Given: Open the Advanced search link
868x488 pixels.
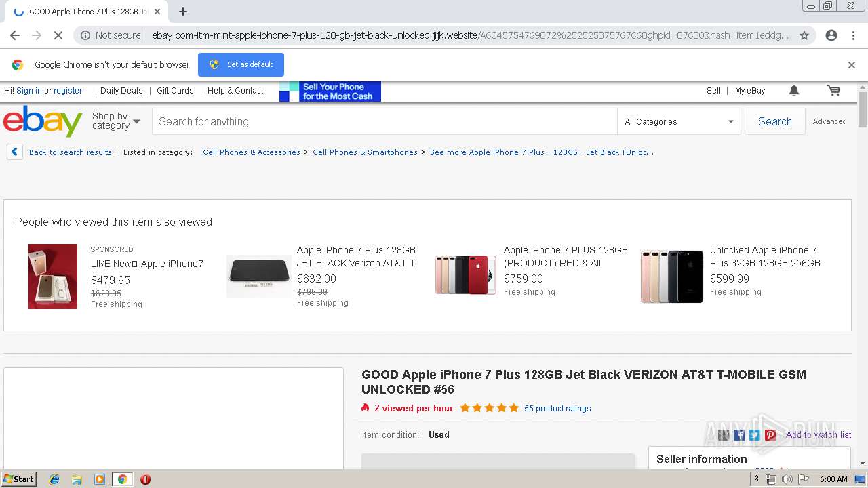Looking at the screenshot, I should (x=829, y=121).
